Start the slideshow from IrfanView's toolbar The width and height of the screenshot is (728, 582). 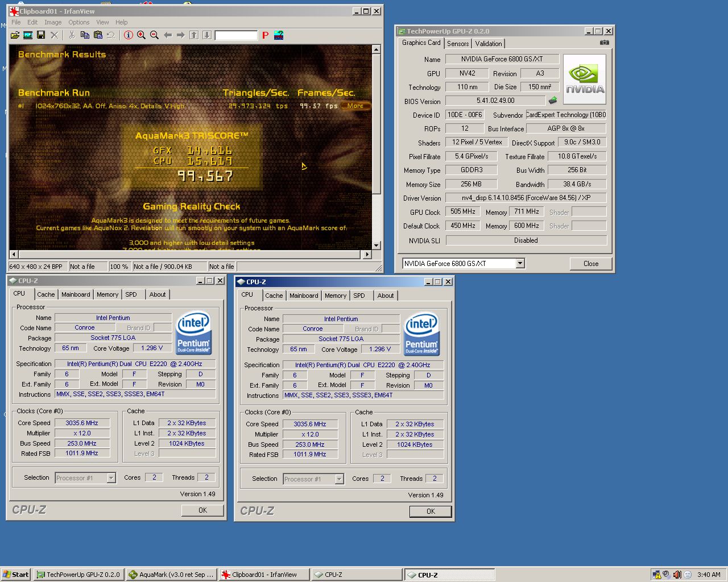(28, 35)
